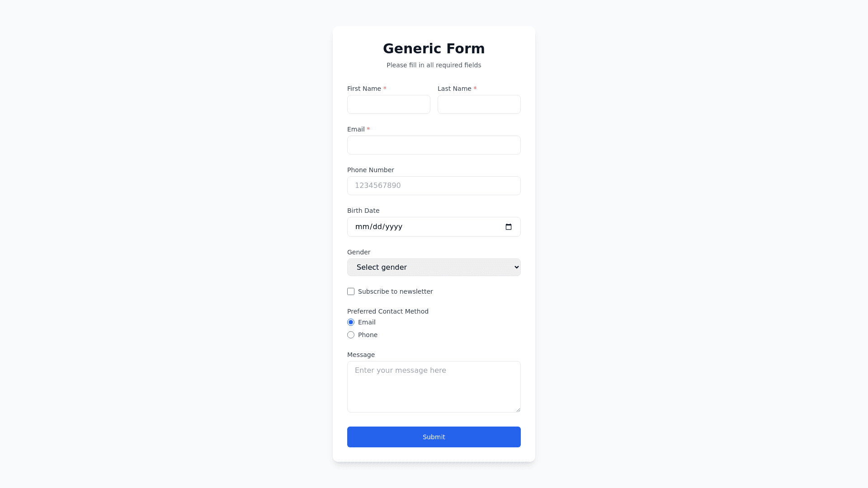Focus the Message textarea
This screenshot has width=868, height=488.
(x=434, y=386)
